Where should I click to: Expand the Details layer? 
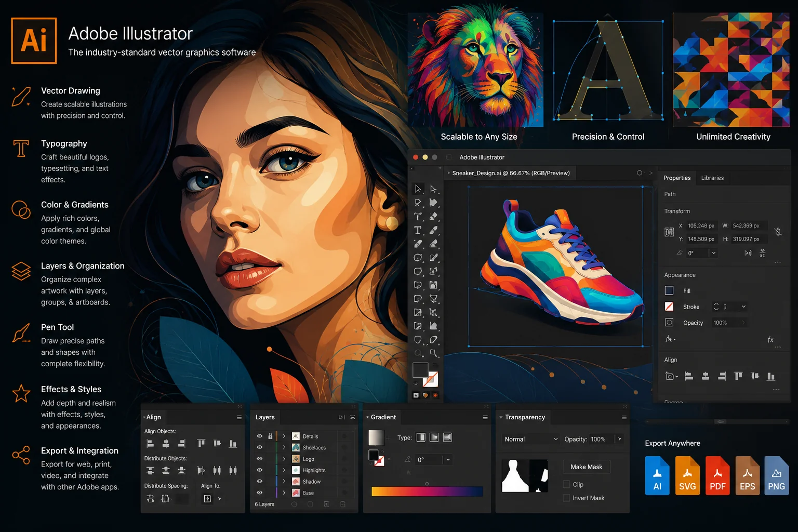(284, 436)
